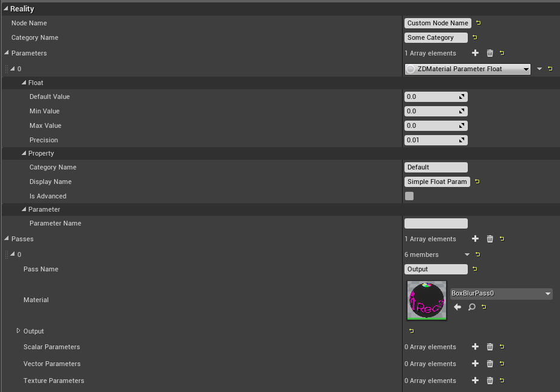Collapse the Float section
This screenshot has height=392, width=560.
click(24, 83)
